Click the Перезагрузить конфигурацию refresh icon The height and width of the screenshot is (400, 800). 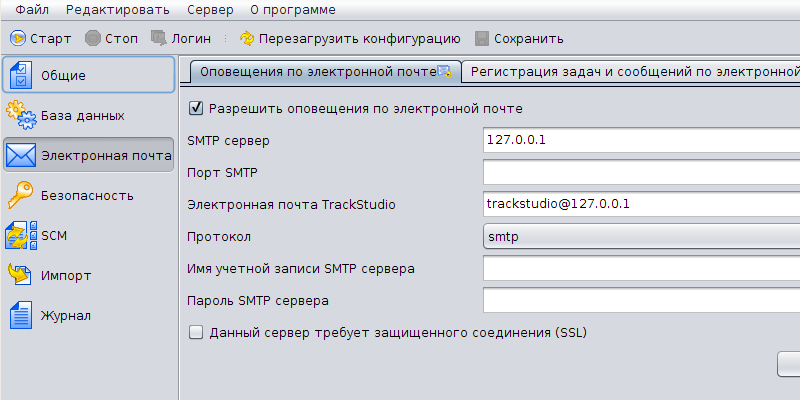point(247,38)
